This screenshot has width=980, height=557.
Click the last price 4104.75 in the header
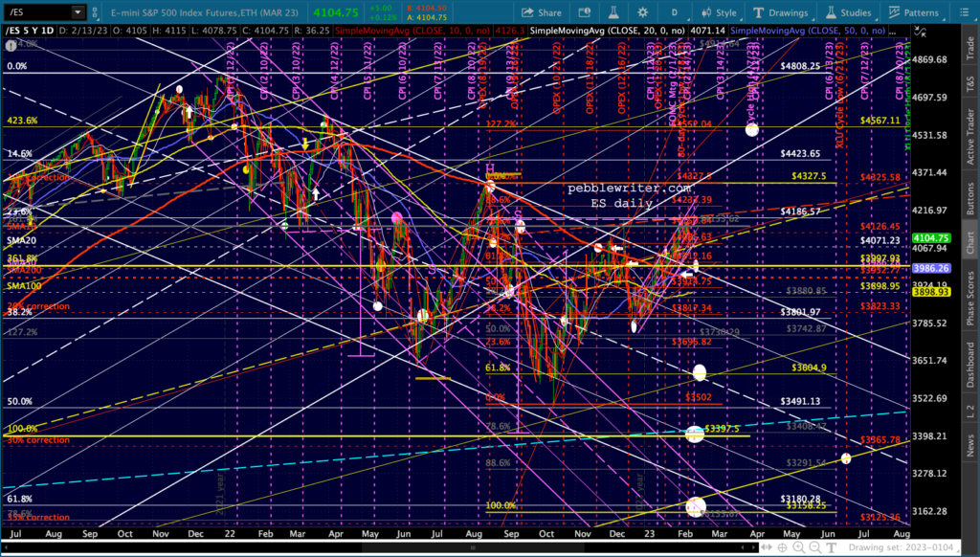point(336,12)
